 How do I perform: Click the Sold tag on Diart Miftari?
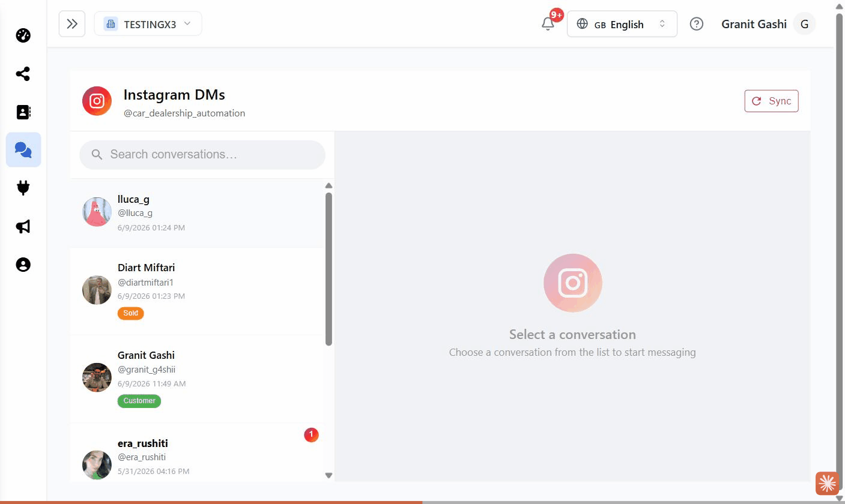click(131, 313)
